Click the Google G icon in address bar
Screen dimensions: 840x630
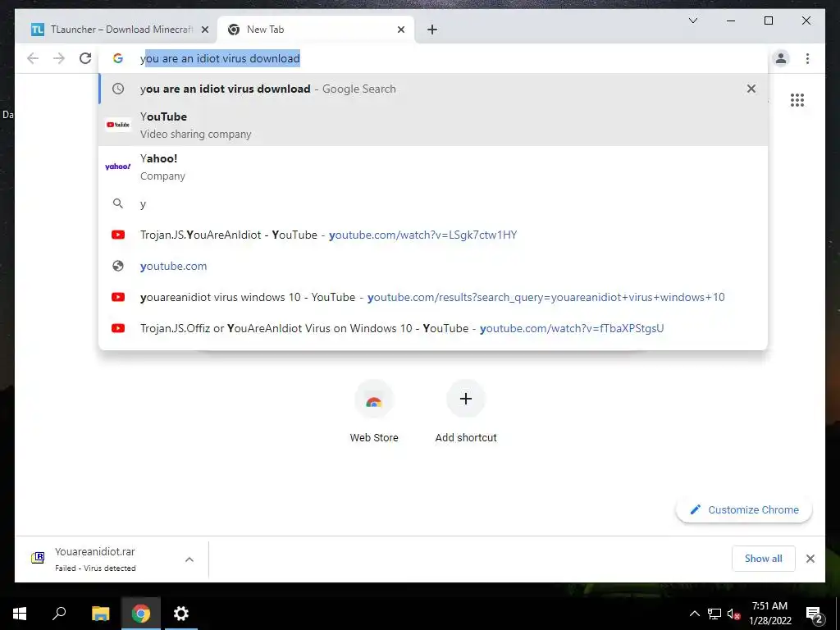tap(118, 58)
